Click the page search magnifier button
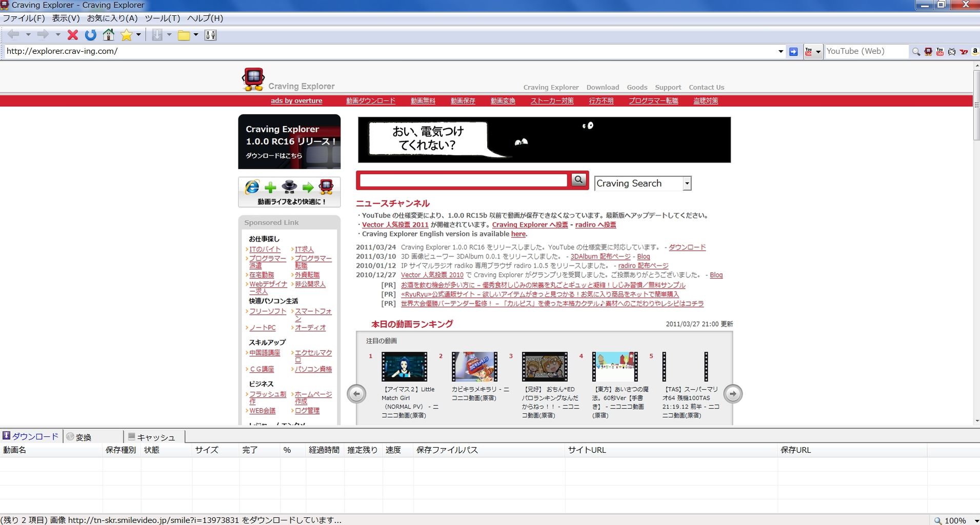This screenshot has width=980, height=525. [578, 179]
